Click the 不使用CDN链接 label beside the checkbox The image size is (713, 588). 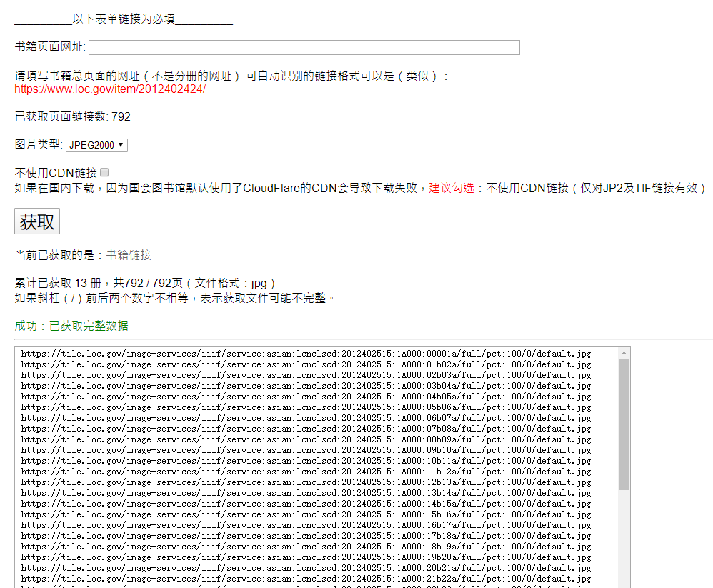coord(56,173)
